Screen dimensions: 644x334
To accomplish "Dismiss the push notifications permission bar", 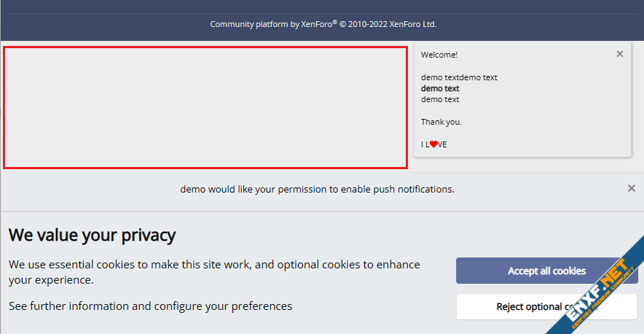I will [x=632, y=188].
